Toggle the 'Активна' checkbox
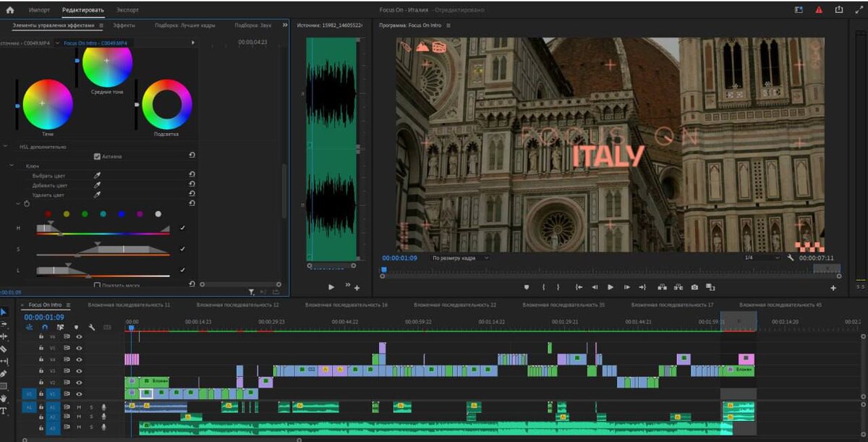 tap(97, 156)
